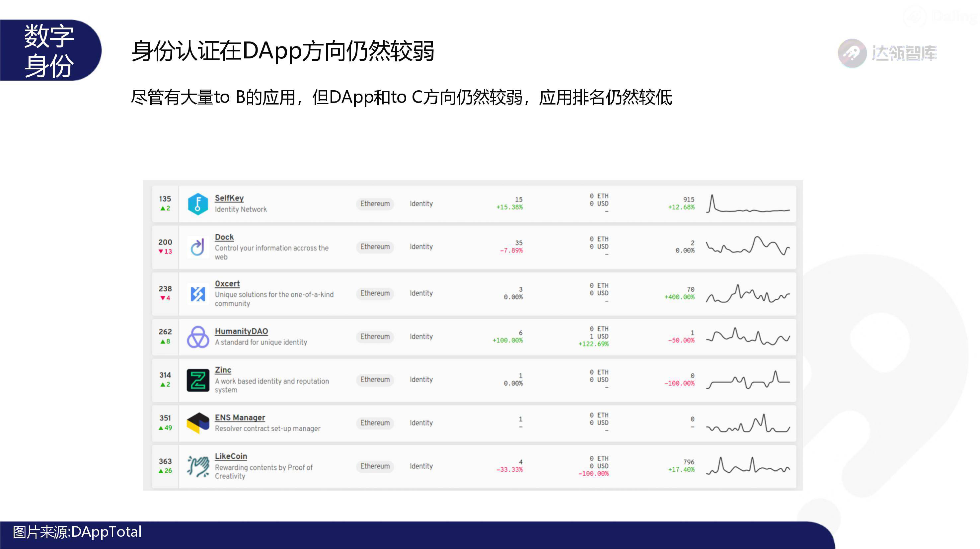Image resolution: width=980 pixels, height=549 pixels.
Task: Click the 0xcert blue logo
Action: coord(198,294)
